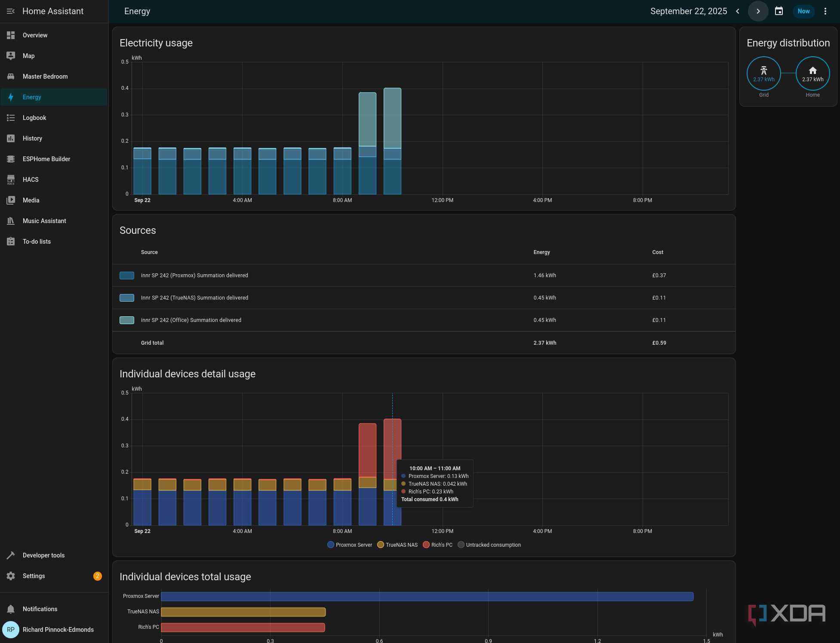Select the History menu entry
This screenshot has height=643, width=840.
point(54,138)
